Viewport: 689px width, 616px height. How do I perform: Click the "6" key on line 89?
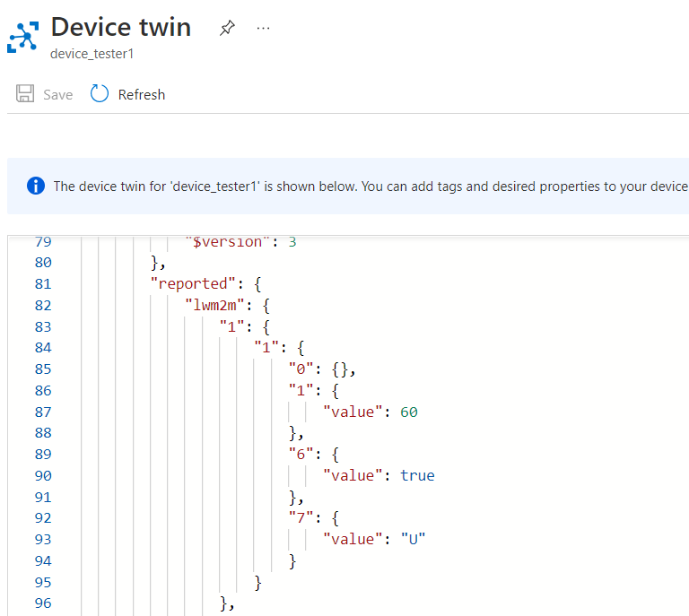click(301, 454)
